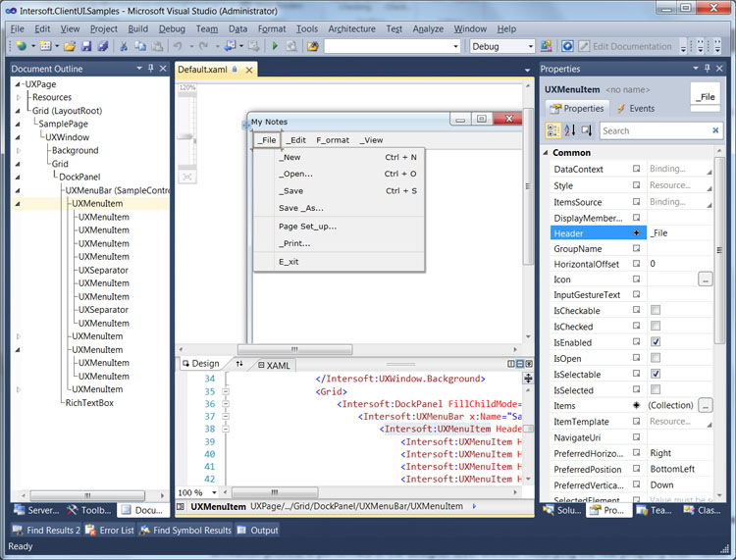
Task: Open the Error List tab
Action: pyautogui.click(x=111, y=530)
